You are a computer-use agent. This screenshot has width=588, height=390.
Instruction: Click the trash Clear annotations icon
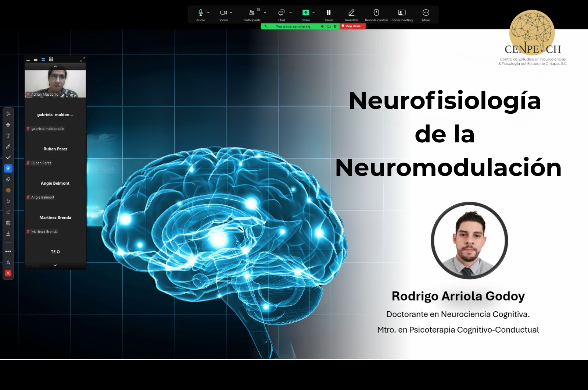[x=8, y=223]
